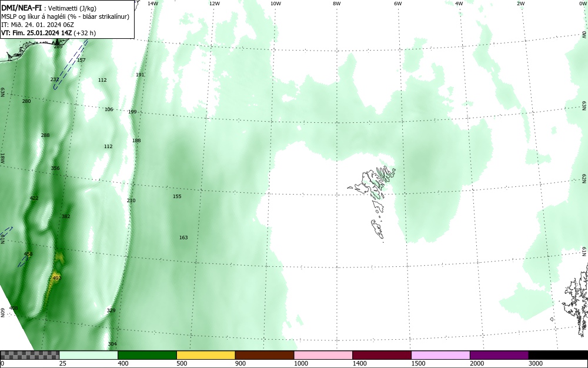Click the checkered 0–25 legend swatch

tap(29, 355)
